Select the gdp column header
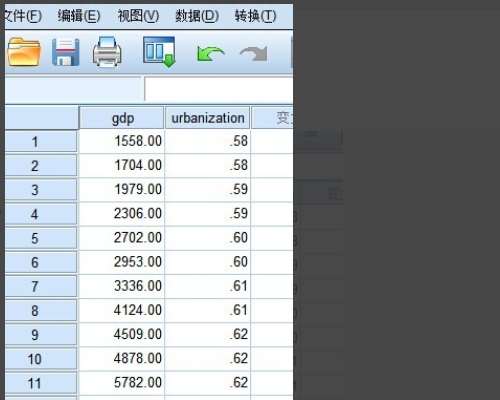This screenshot has width=500, height=400. click(x=122, y=118)
